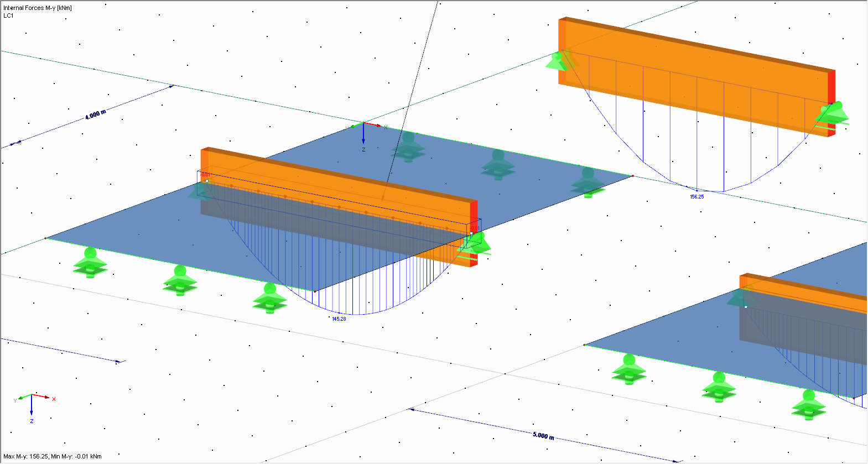
Task: Click the '145.28' moment value label
Action: point(339,319)
